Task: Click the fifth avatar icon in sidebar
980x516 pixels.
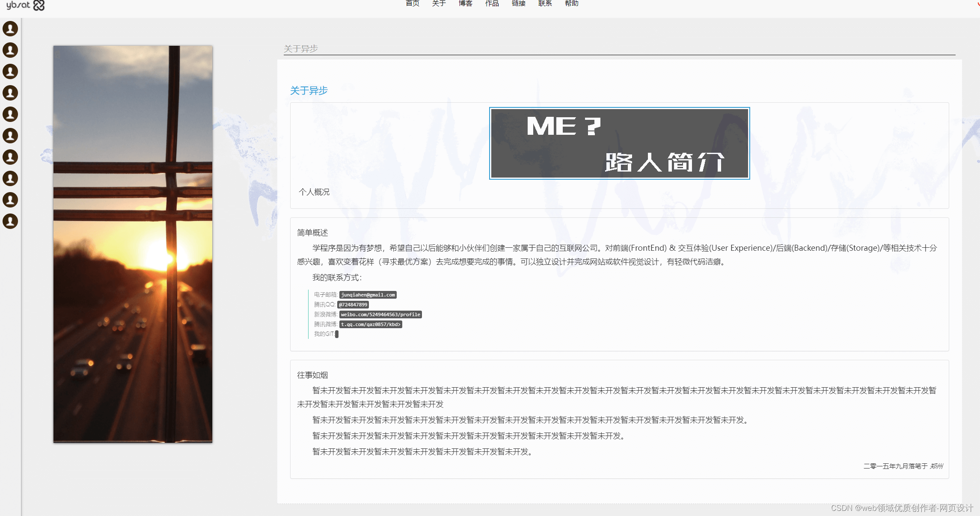Action: (10, 114)
